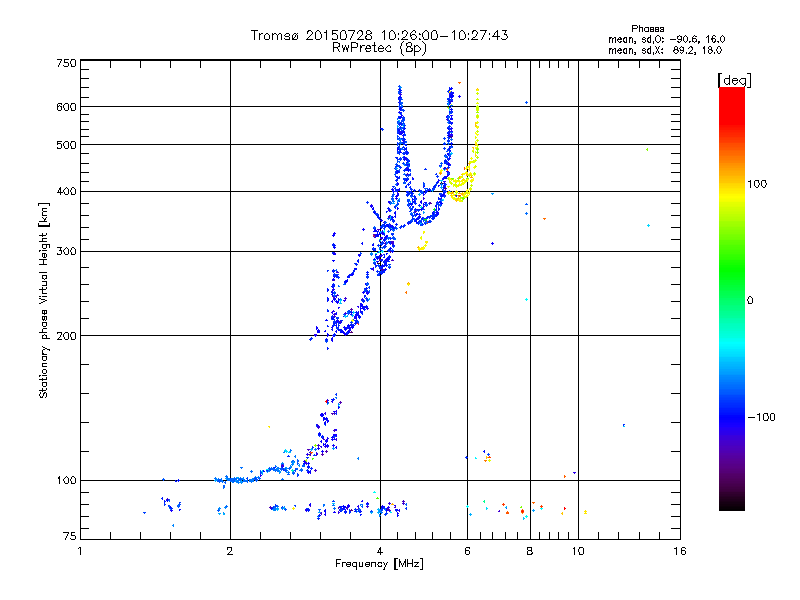The width and height of the screenshot is (800, 600).
Task: Click the colorbar "0" tick label
Action: coord(750,301)
